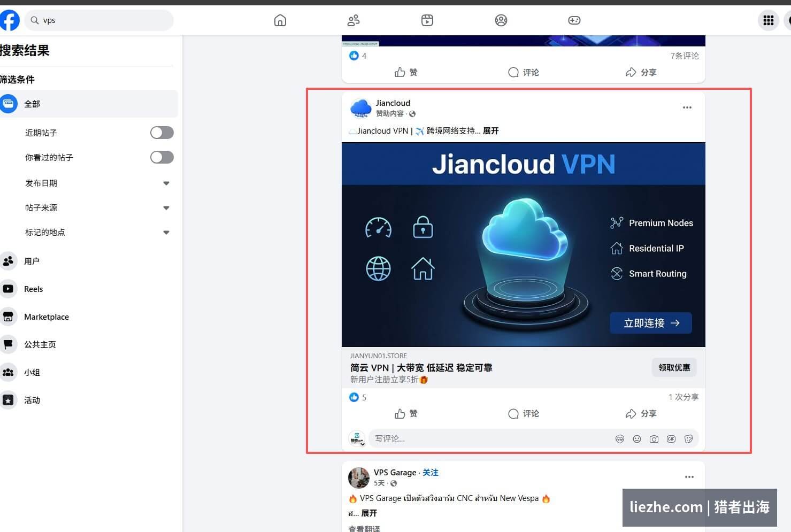Like the Jiancloud post

[x=406, y=414]
